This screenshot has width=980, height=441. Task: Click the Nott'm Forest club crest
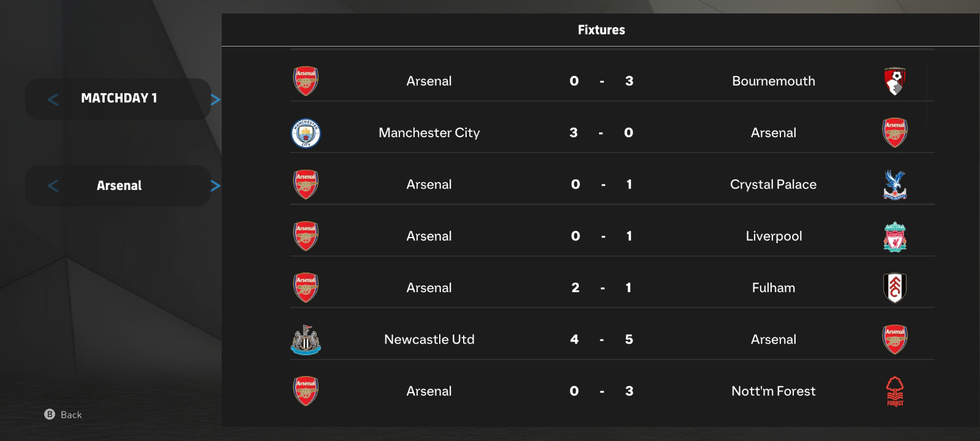[x=895, y=391]
